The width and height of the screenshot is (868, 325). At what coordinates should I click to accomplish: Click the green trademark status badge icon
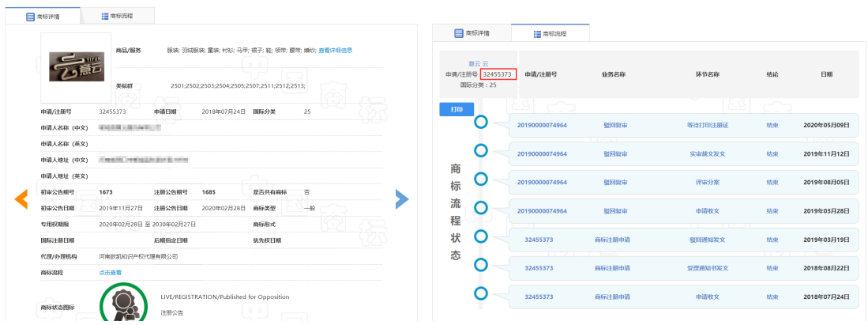click(123, 304)
